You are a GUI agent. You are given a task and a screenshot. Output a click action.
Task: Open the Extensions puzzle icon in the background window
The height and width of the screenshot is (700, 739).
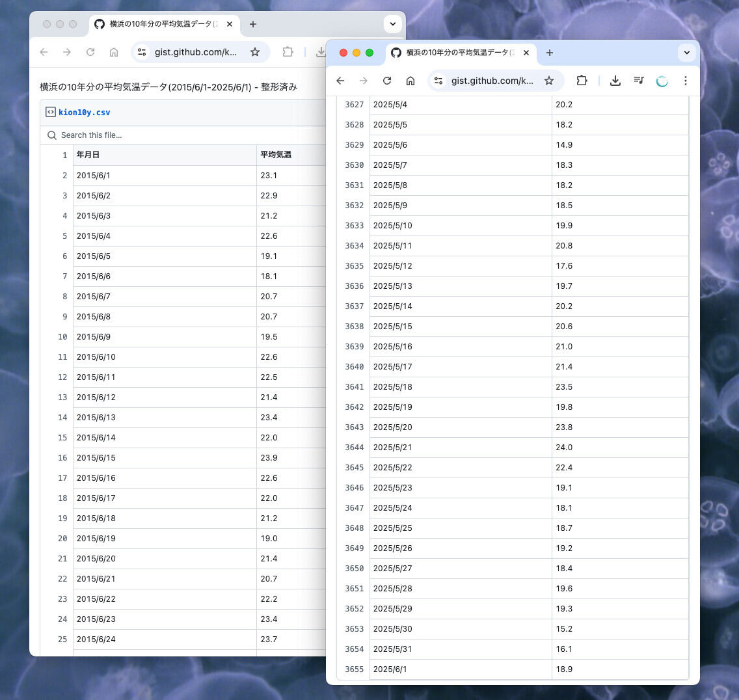[x=288, y=52]
